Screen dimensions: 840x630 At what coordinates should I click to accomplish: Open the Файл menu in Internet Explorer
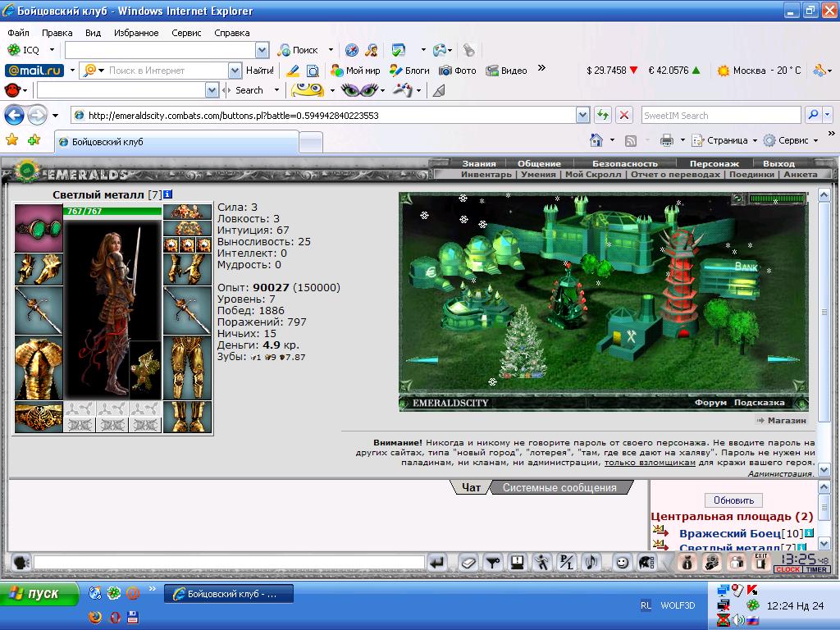[18, 33]
